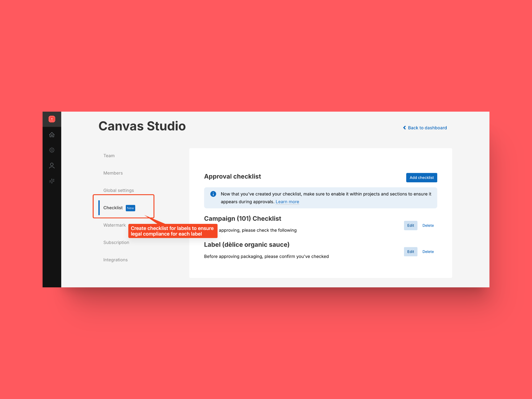Open the Home icon in the sidebar

click(52, 135)
